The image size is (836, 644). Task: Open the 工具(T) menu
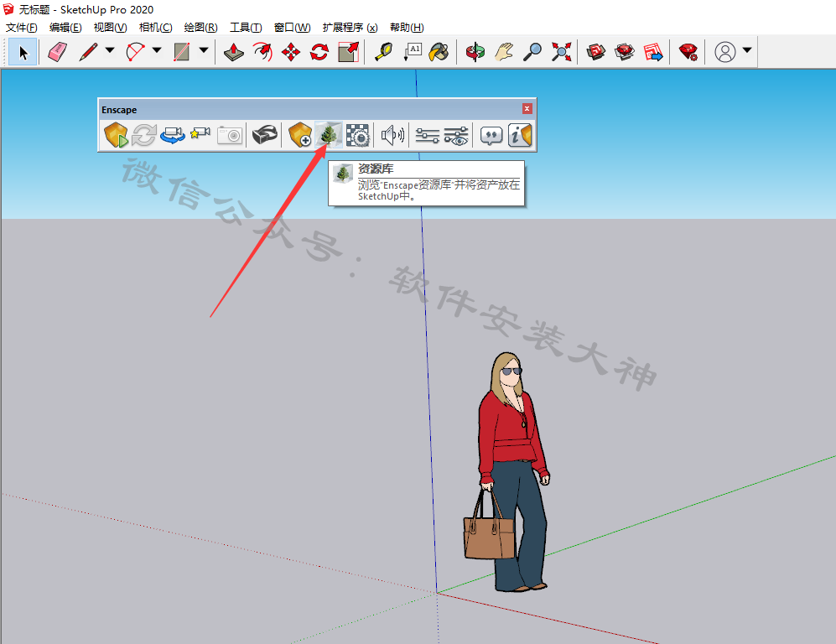pyautogui.click(x=246, y=27)
